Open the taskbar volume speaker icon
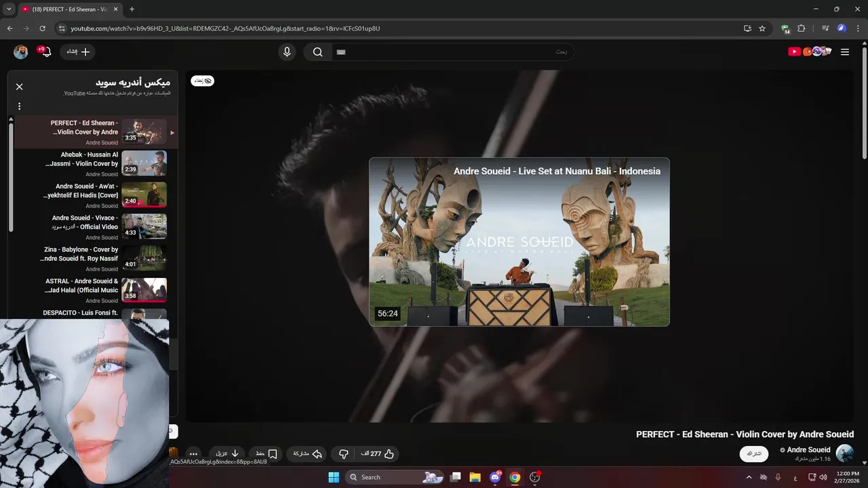This screenshot has width=868, height=488. click(x=824, y=477)
